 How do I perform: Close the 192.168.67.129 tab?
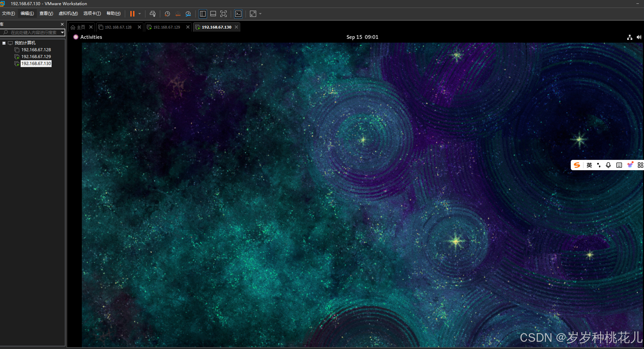(x=188, y=27)
